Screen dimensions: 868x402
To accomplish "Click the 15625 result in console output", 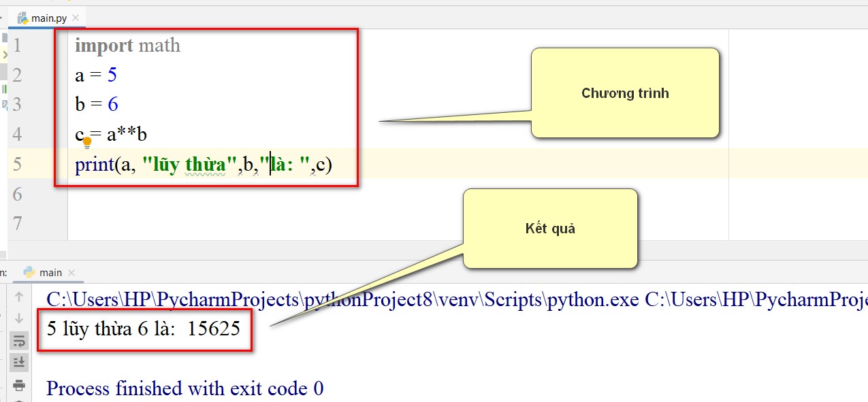I will [x=214, y=329].
